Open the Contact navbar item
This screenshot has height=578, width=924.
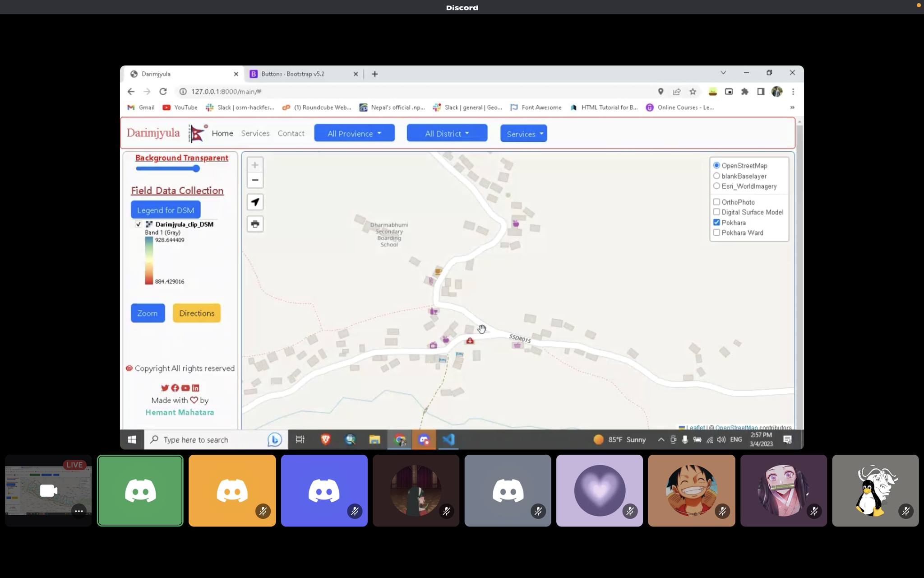(x=291, y=133)
